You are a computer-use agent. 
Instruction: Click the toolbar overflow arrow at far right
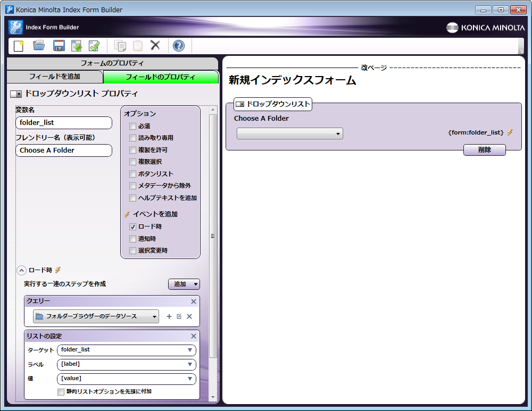click(x=521, y=52)
